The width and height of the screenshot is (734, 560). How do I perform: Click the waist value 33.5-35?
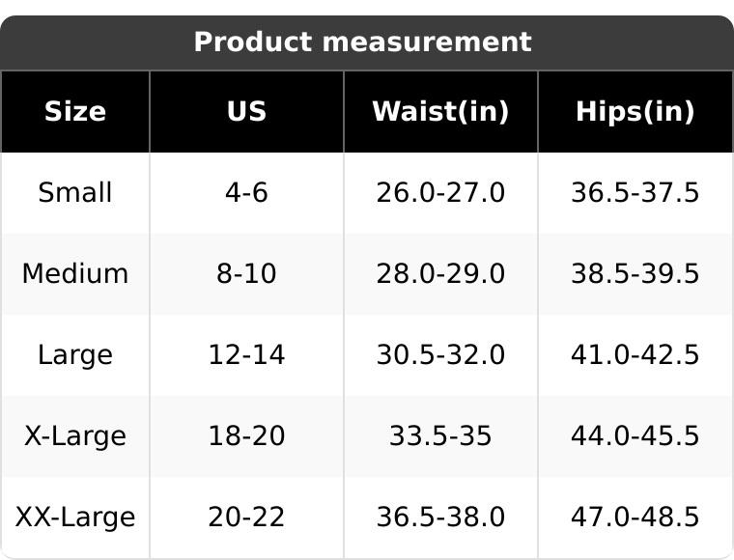point(440,436)
